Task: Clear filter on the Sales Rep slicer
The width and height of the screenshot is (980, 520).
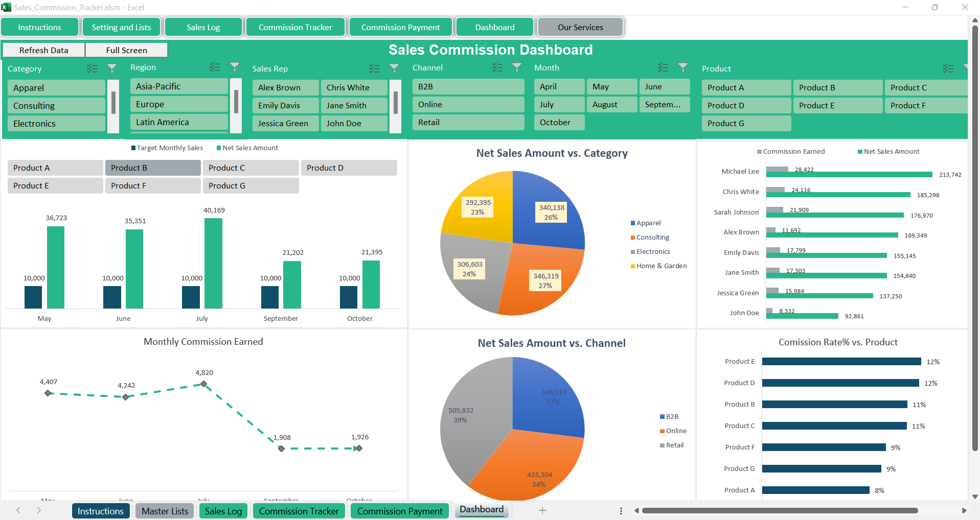Action: point(394,68)
